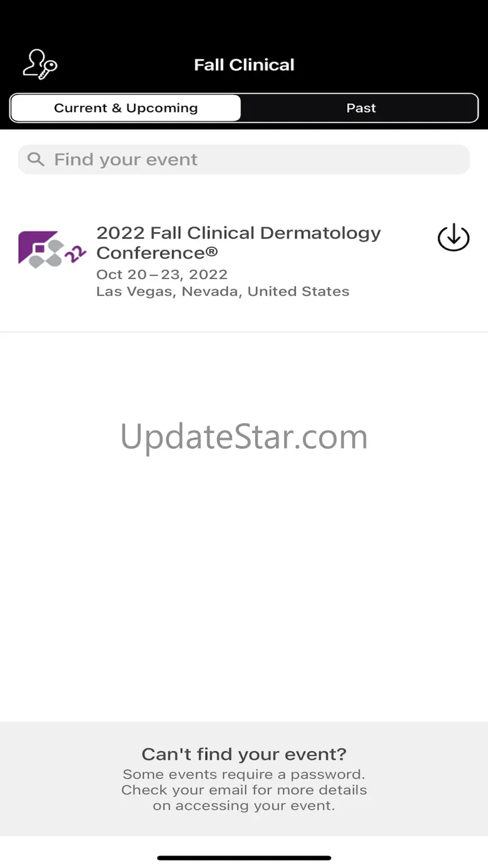The width and height of the screenshot is (488, 868).
Task: Click the empty white area below event
Action: point(244,595)
